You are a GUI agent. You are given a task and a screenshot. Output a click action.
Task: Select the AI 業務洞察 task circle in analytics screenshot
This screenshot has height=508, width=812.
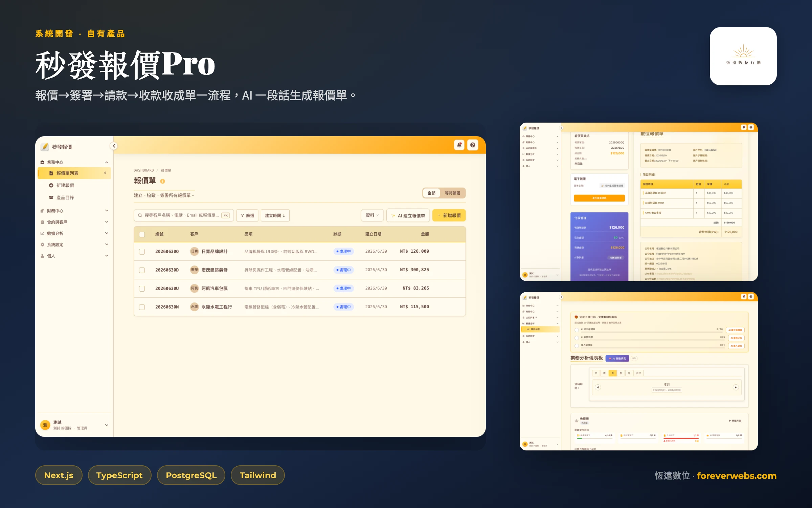pyautogui.click(x=577, y=338)
